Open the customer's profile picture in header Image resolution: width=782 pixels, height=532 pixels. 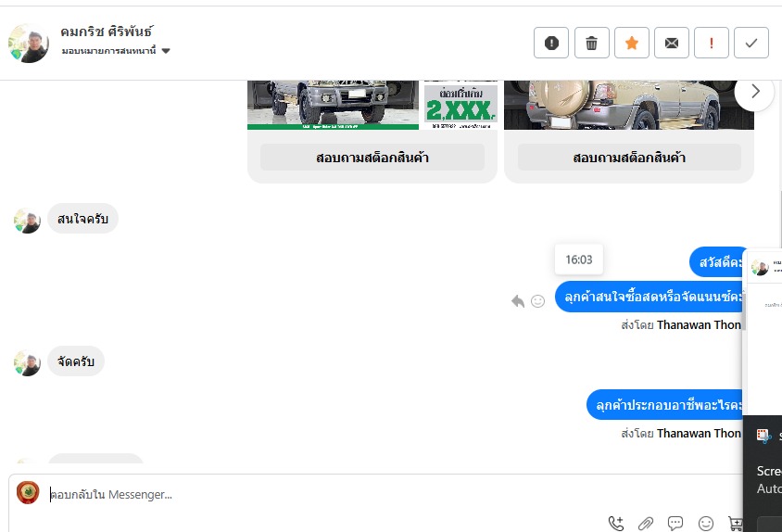tap(29, 44)
